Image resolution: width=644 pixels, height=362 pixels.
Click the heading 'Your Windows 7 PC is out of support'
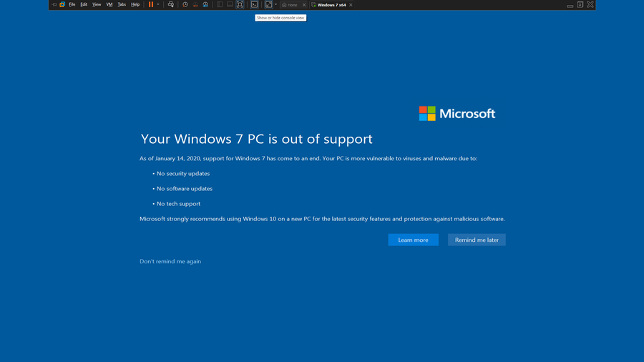tap(256, 139)
